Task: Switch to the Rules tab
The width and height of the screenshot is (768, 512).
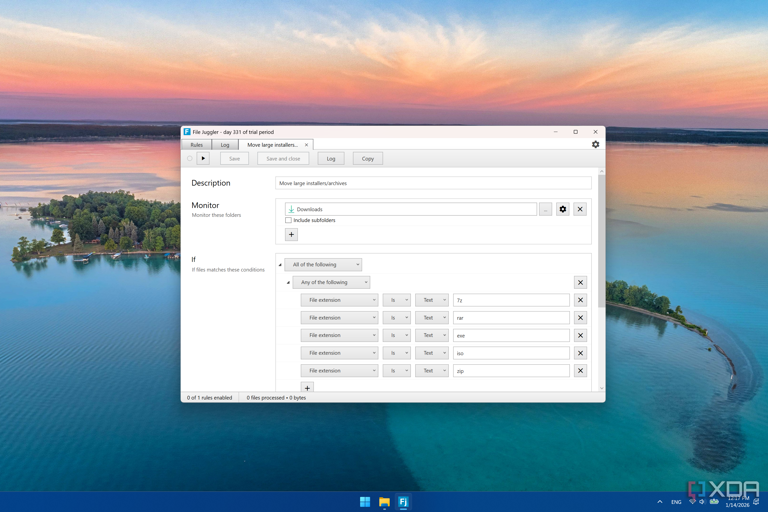Action: [196, 145]
